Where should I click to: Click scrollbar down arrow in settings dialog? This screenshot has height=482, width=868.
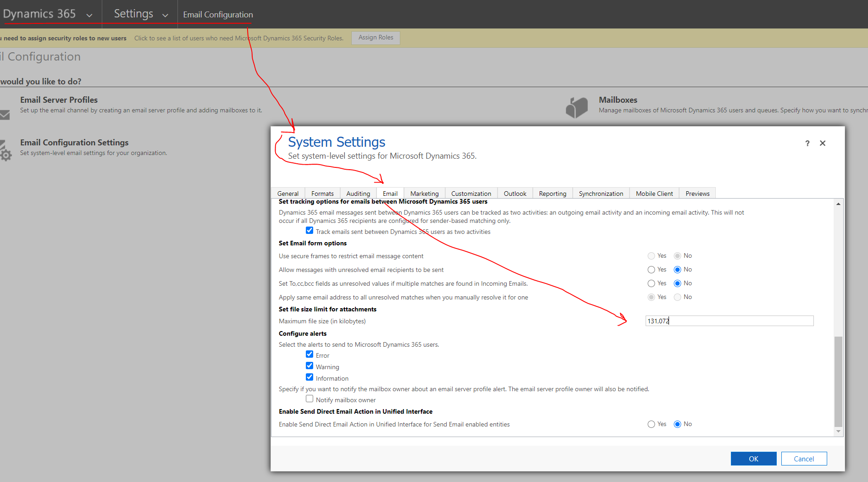click(x=838, y=431)
